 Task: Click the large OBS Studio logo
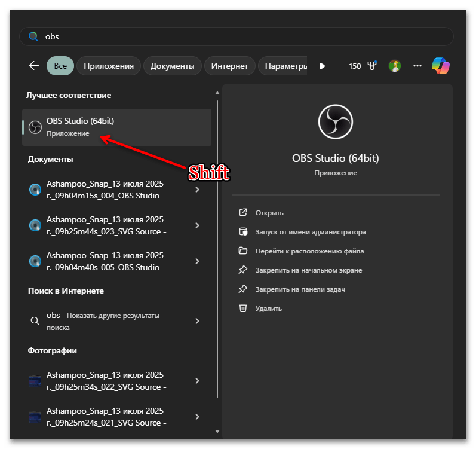point(336,121)
